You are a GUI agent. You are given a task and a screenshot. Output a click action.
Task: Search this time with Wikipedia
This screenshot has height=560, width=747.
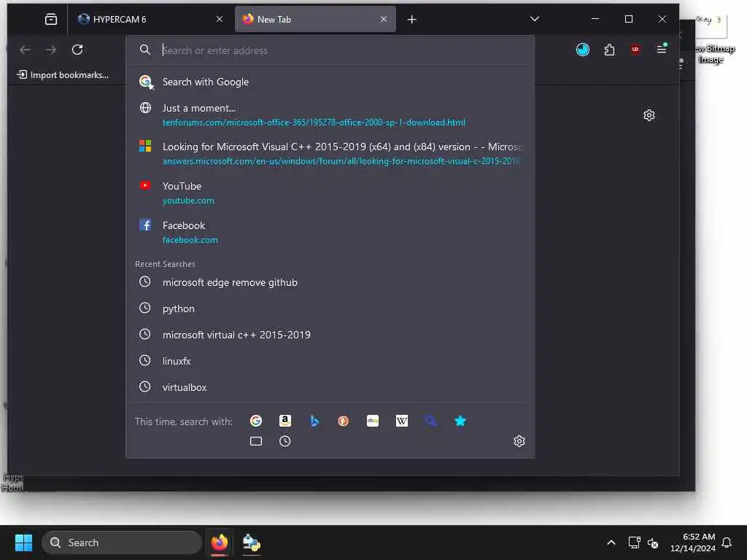(402, 421)
